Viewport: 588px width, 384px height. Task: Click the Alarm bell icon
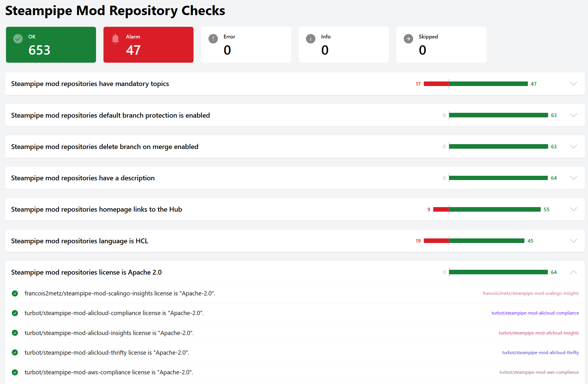[115, 39]
